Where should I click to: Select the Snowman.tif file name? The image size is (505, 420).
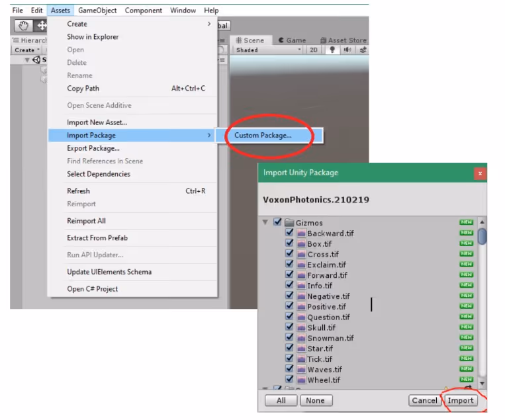pyautogui.click(x=330, y=338)
